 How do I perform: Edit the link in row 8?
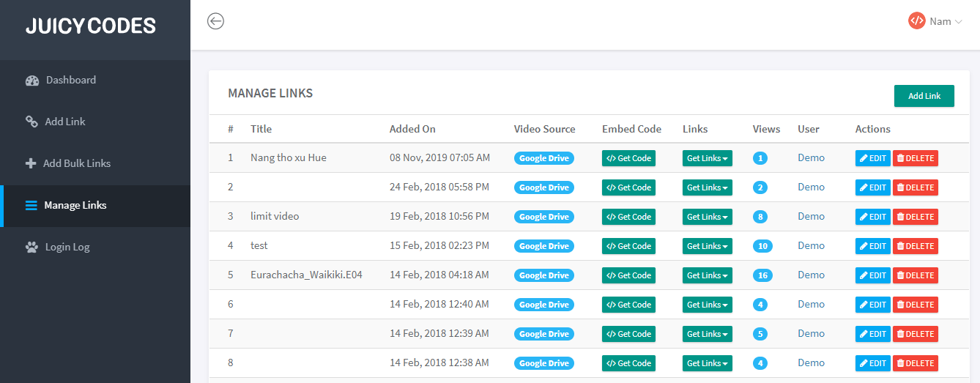(x=873, y=363)
